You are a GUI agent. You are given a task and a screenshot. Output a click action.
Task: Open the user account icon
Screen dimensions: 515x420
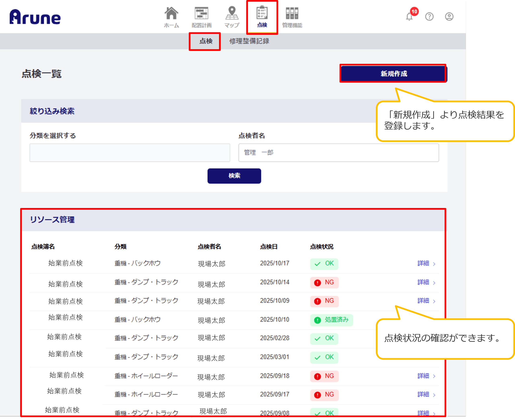[449, 16]
